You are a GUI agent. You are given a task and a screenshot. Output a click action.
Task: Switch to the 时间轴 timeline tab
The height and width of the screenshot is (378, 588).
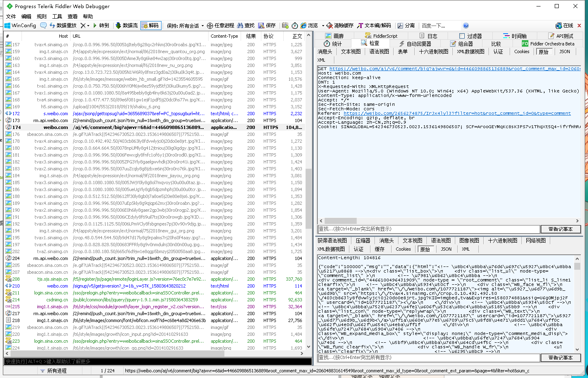515,36
